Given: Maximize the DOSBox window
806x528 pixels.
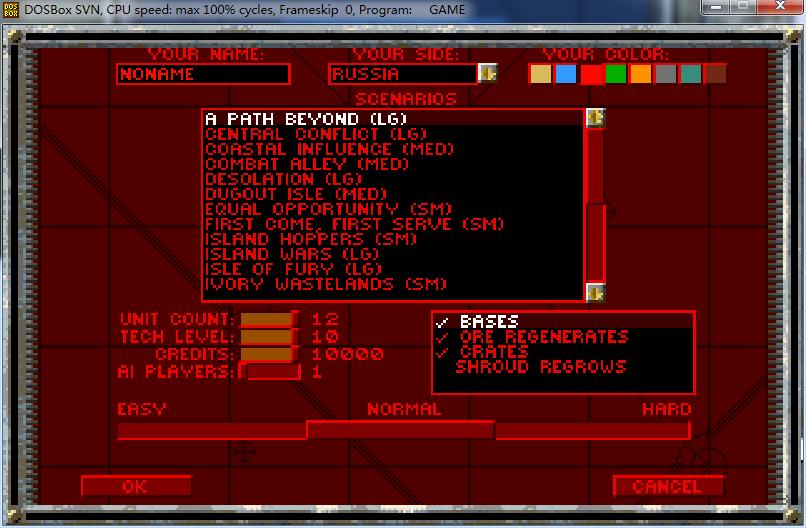Looking at the screenshot, I should tap(743, 7).
